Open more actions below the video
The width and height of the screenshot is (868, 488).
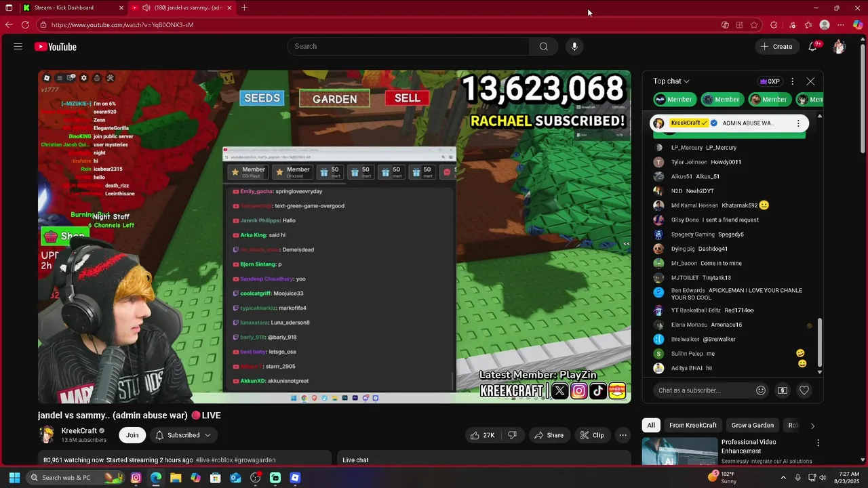tap(623, 435)
